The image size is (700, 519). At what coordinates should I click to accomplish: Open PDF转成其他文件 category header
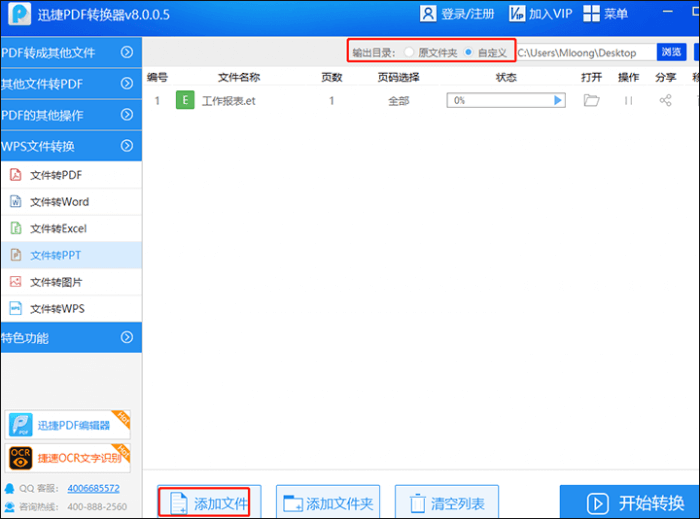pos(71,53)
